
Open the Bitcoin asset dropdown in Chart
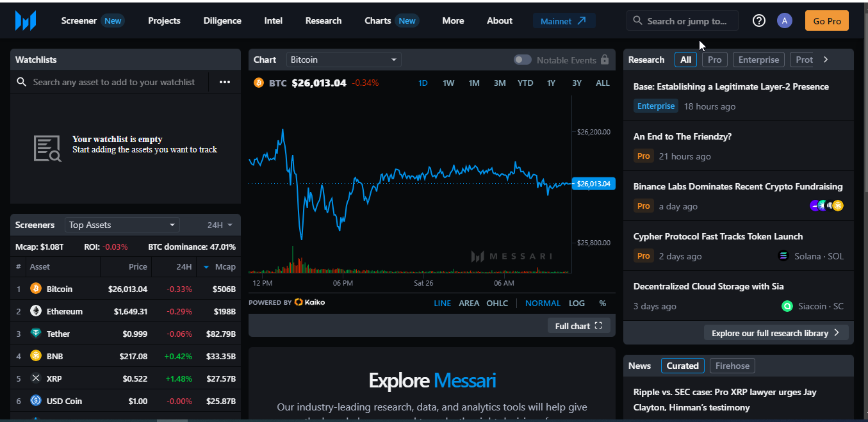click(x=344, y=60)
